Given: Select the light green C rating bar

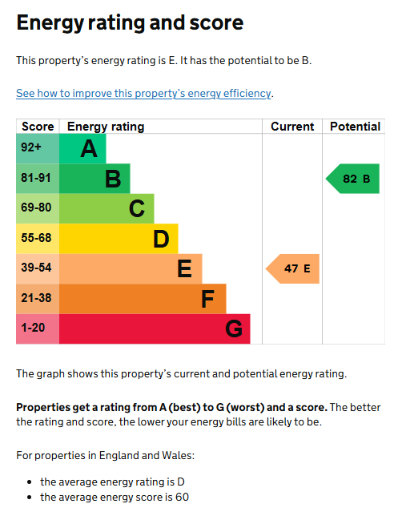Looking at the screenshot, I should (x=107, y=208).
